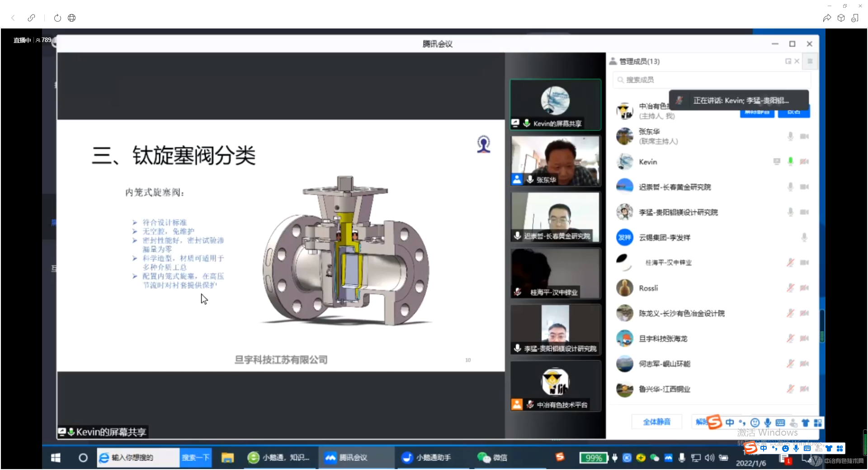Close the 管理成员 member panel
The width and height of the screenshot is (868, 470).
point(797,61)
